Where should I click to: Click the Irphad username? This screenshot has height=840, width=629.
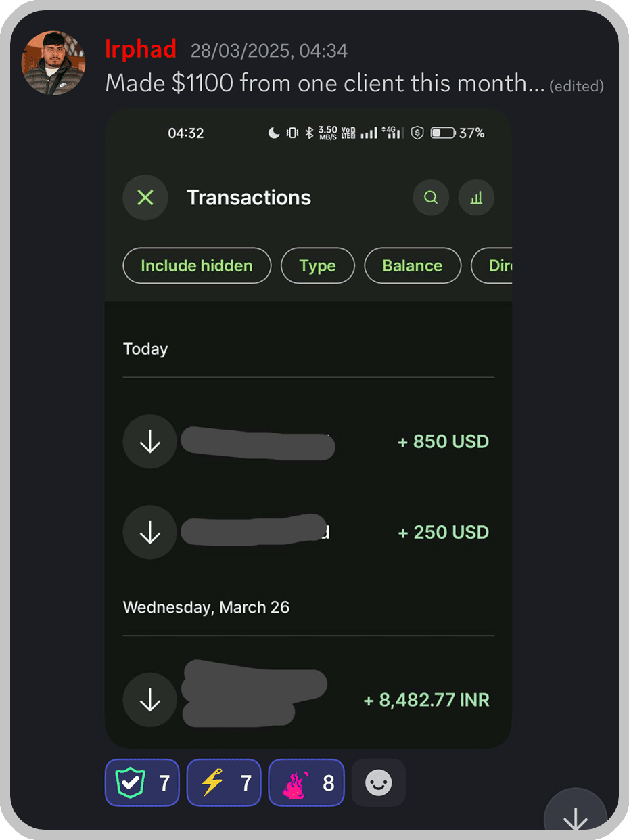click(141, 49)
